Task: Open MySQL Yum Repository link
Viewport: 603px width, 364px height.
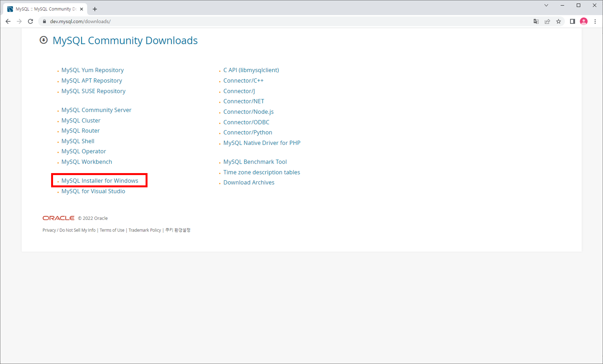Action: pyautogui.click(x=93, y=70)
